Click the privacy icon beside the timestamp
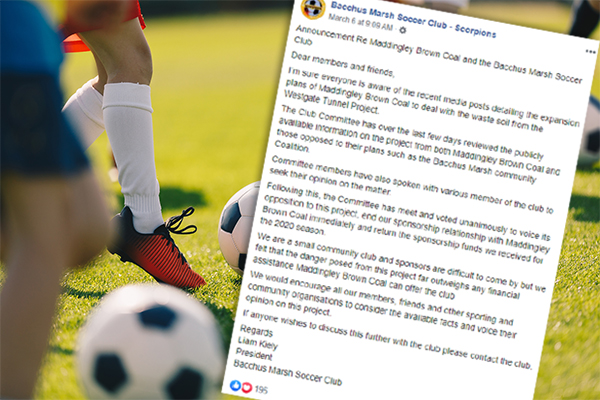 [x=402, y=29]
